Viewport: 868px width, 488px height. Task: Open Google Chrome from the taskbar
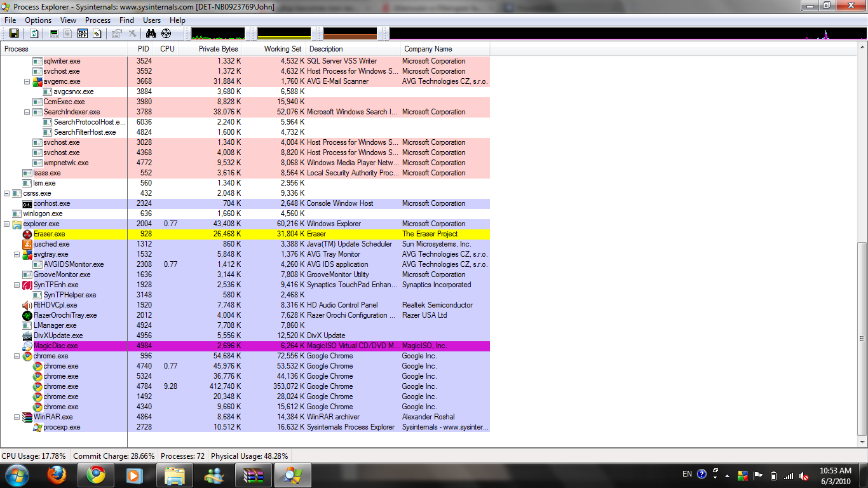[96, 475]
